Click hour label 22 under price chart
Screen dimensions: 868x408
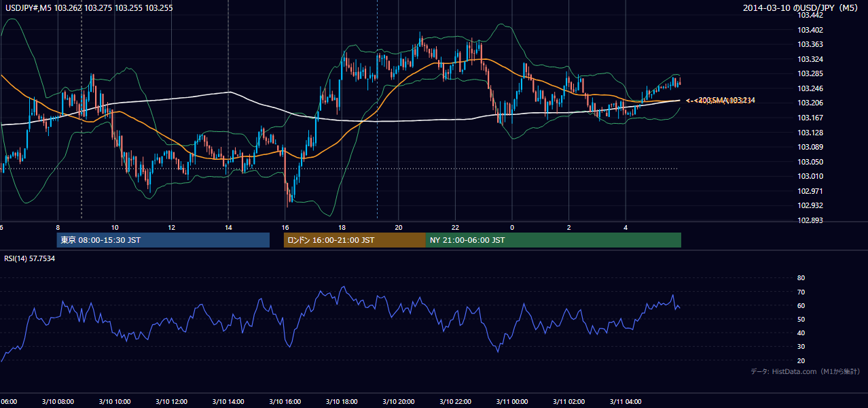coord(456,227)
